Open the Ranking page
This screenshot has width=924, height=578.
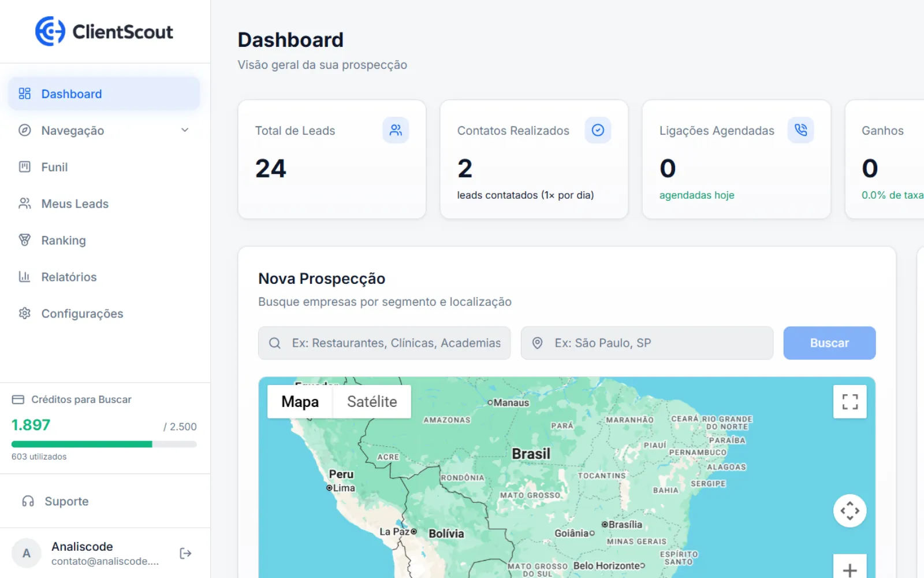[x=104, y=240]
